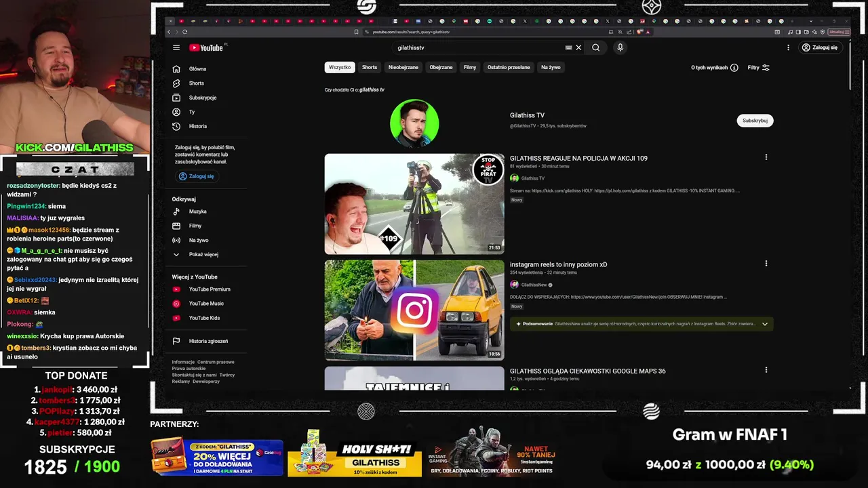This screenshot has width=868, height=488.
Task: Start voice search with the microphone icon
Action: [620, 47]
